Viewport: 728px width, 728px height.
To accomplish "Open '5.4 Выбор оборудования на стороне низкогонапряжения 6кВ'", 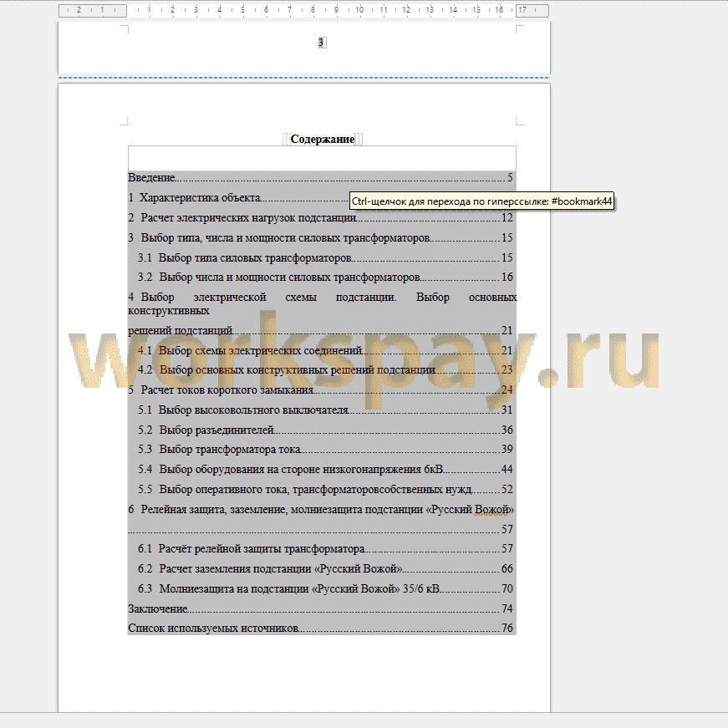I will tap(325, 470).
